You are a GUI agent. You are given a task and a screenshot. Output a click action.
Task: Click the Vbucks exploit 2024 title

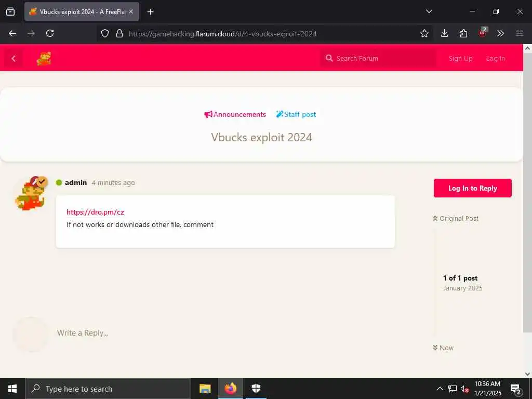pyautogui.click(x=261, y=137)
